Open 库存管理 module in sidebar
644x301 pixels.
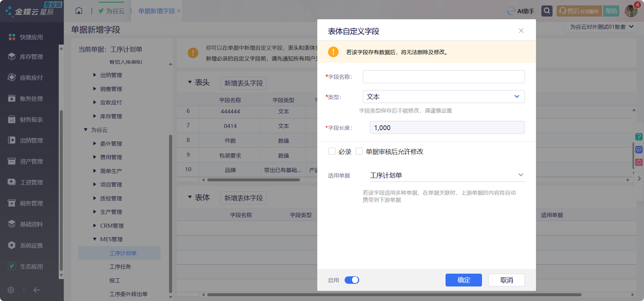(x=26, y=57)
